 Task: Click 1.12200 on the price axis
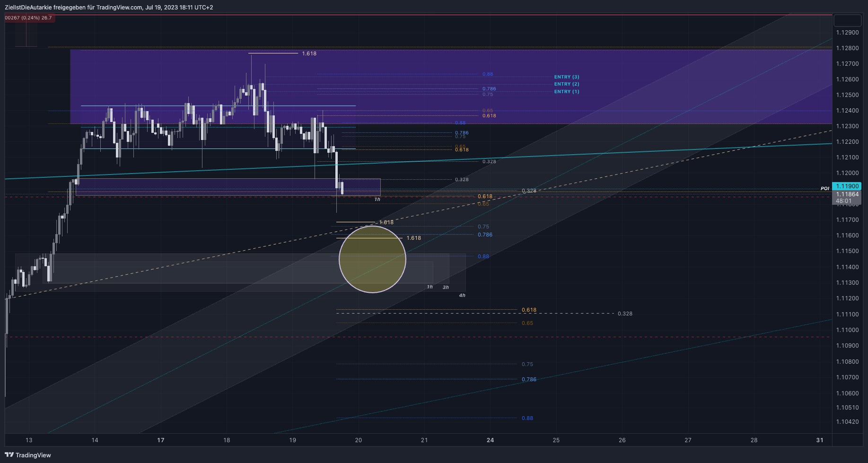tap(847, 142)
